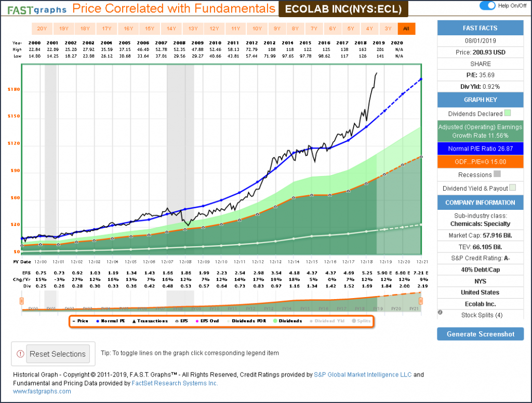Switch to the 10Y time range
This screenshot has height=403, width=532.
coord(256,29)
